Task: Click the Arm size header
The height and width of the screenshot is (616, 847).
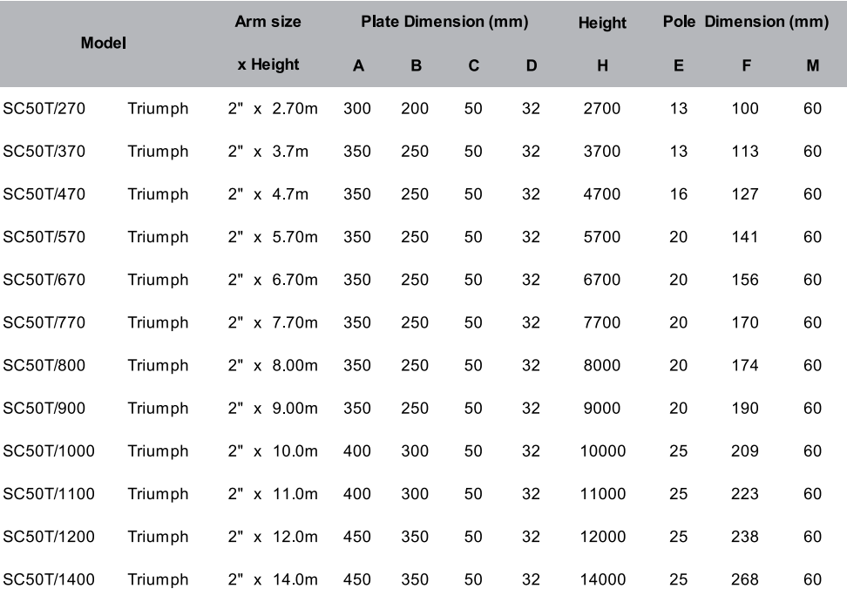Action: pyautogui.click(x=268, y=23)
